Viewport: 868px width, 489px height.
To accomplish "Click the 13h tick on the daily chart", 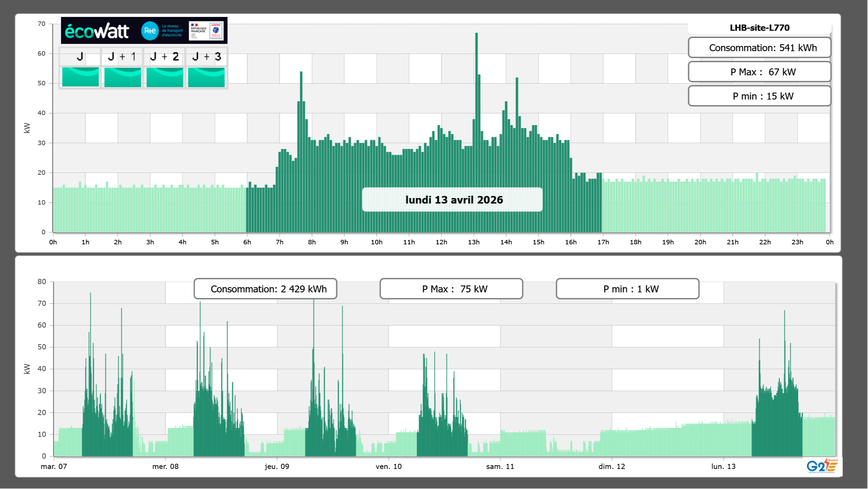I will coord(474,242).
